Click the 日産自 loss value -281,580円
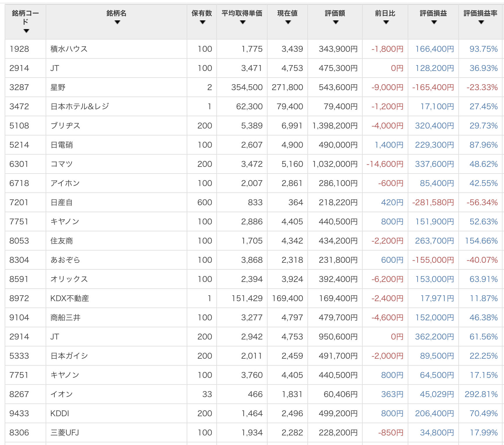Screen dimensions: 504x445 pyautogui.click(x=433, y=202)
